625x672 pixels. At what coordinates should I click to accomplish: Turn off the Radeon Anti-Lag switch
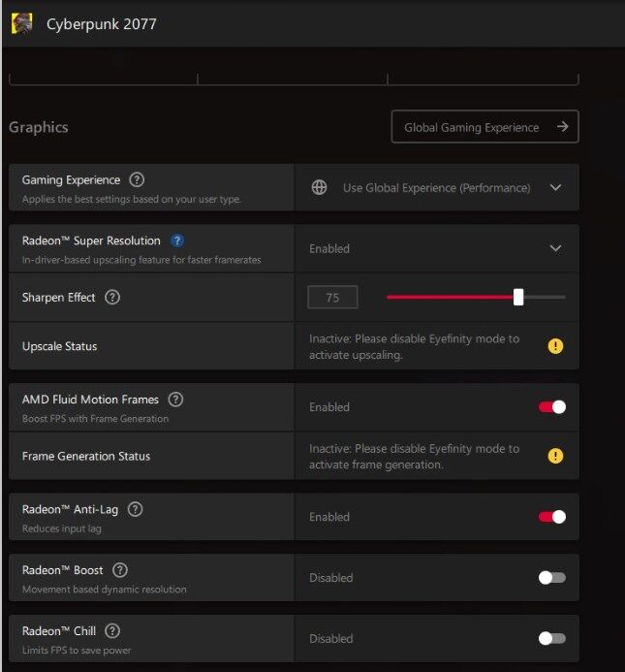pos(552,517)
